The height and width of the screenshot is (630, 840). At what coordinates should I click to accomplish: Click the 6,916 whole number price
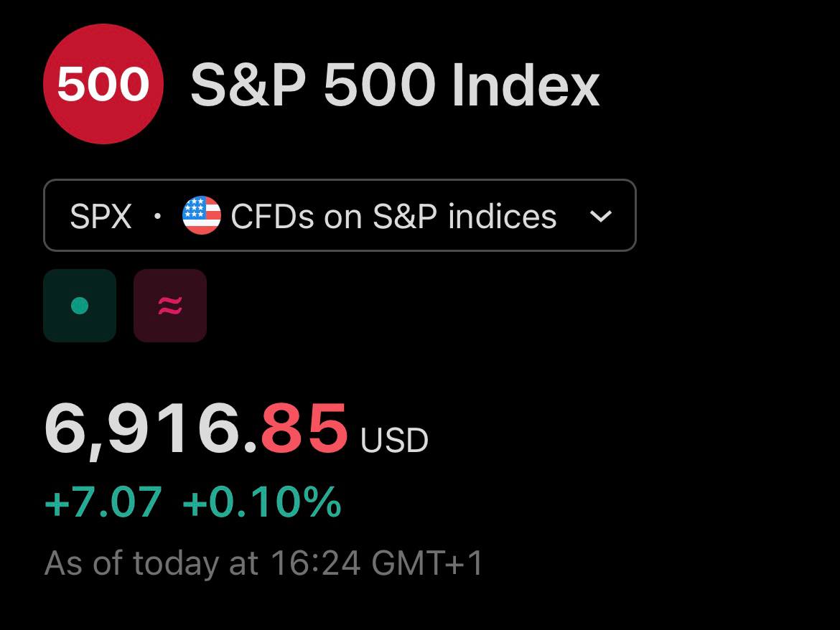(x=144, y=428)
